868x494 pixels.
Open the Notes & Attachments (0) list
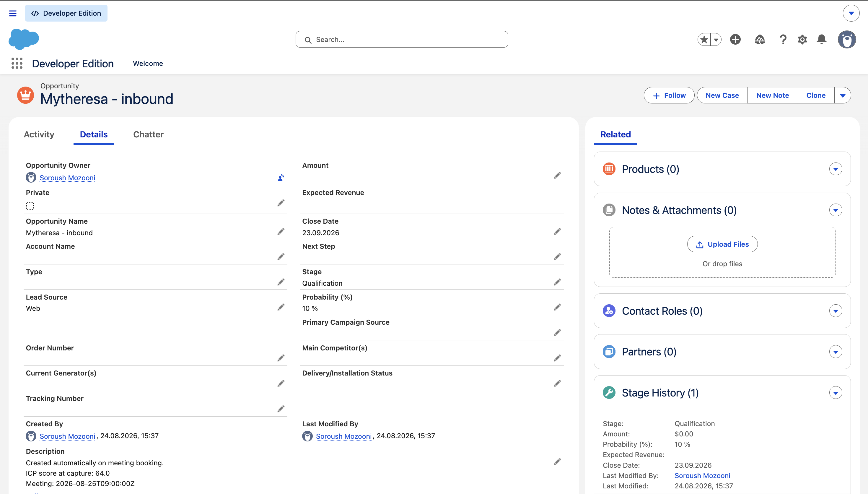(679, 210)
